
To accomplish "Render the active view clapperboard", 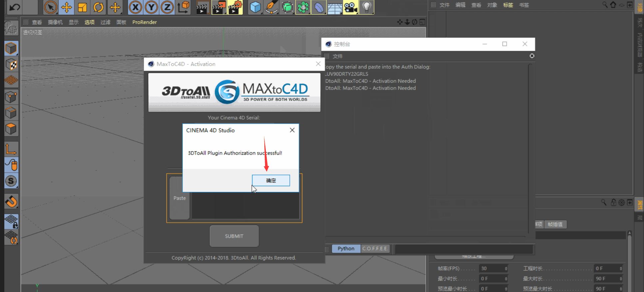I will 202,7.
